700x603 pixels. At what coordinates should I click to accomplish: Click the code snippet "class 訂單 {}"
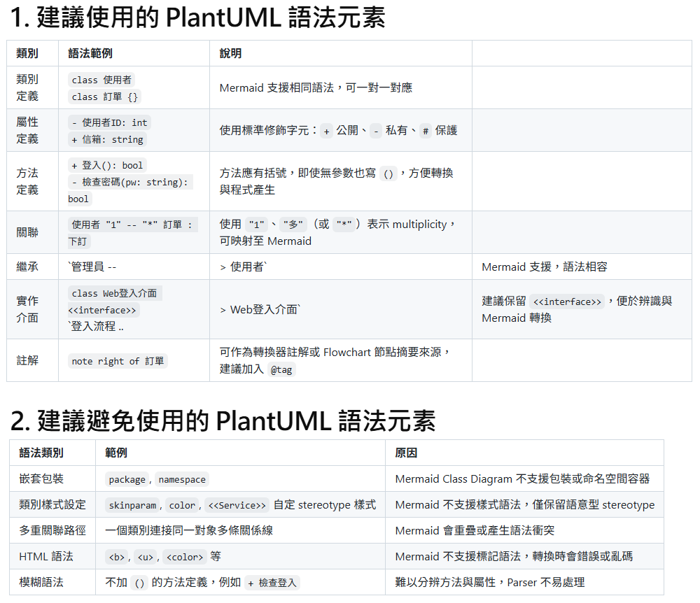(104, 97)
